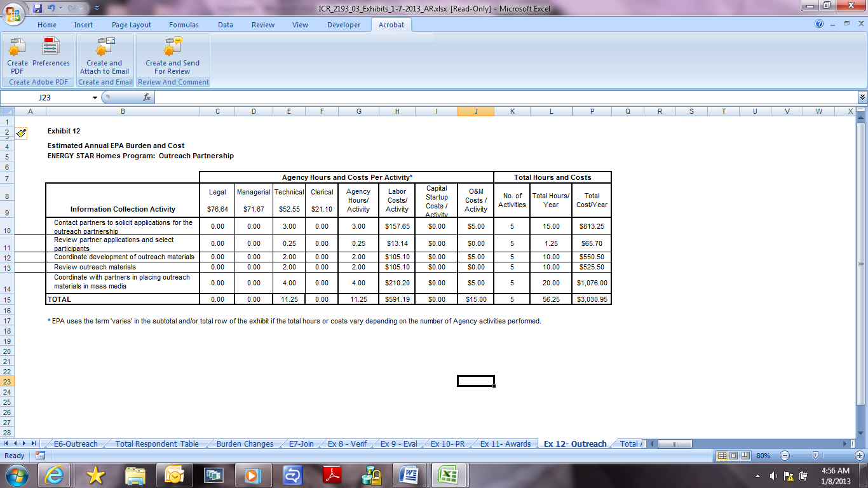
Task: Switch to Normal view in status bar
Action: [722, 456]
